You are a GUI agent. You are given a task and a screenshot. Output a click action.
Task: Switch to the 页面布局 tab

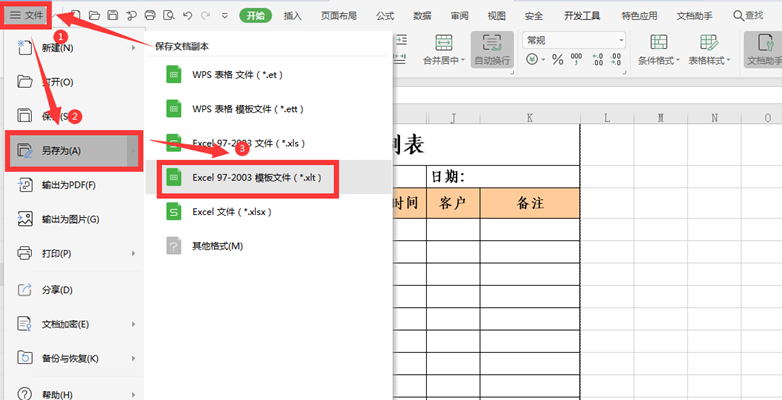(339, 16)
